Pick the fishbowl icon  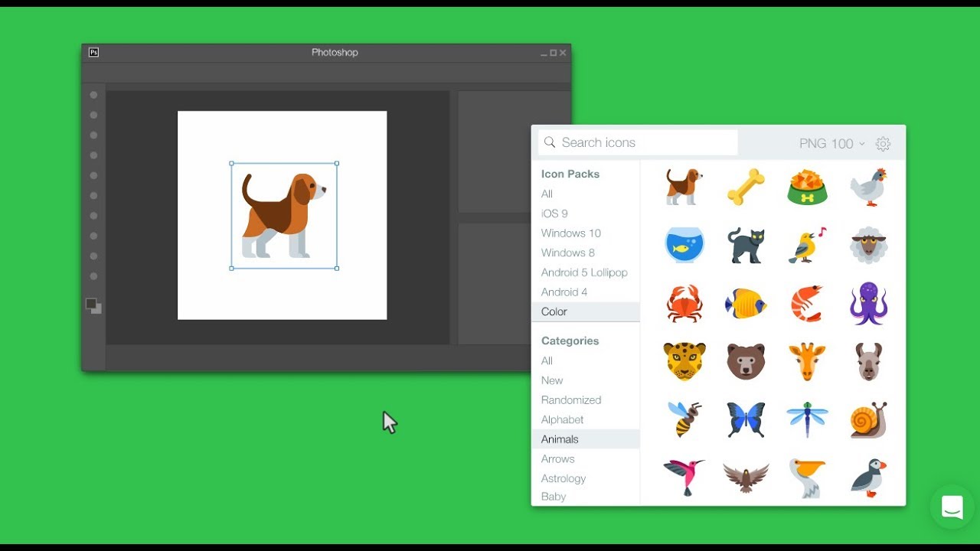point(684,246)
